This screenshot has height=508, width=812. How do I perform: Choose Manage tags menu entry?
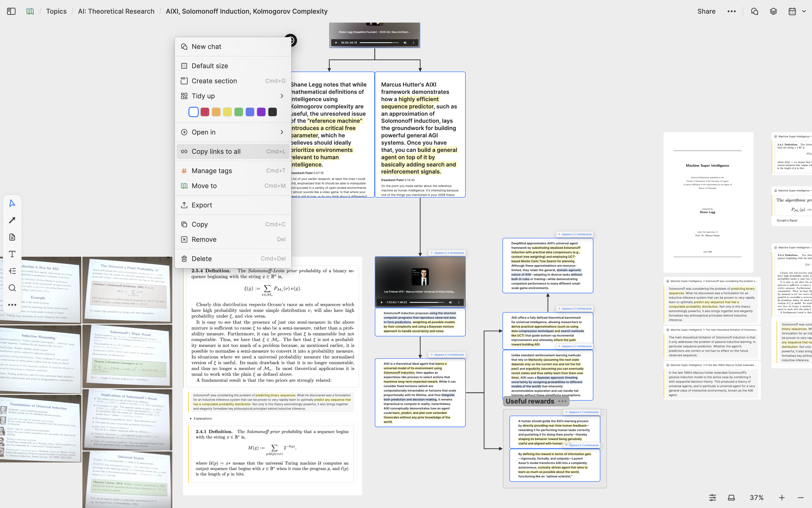coord(233,171)
